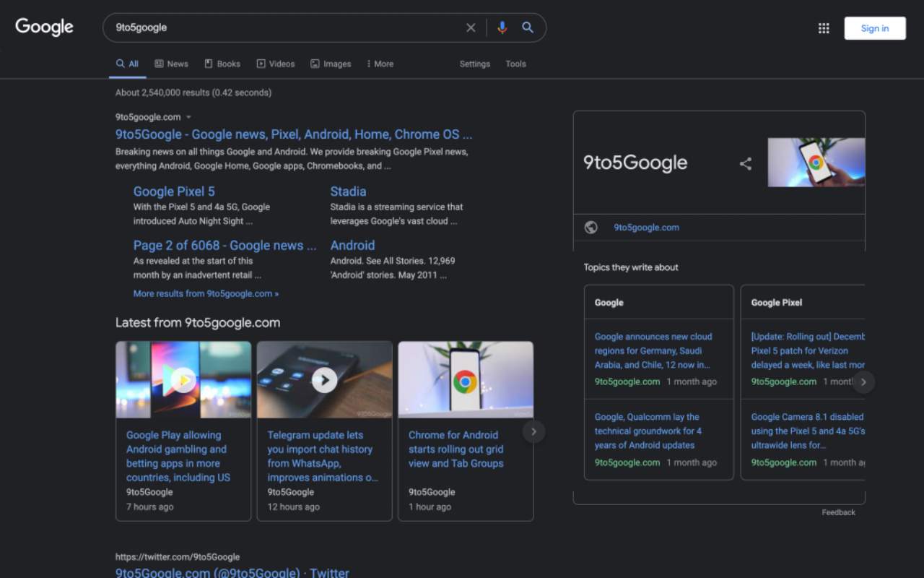924x578 pixels.
Task: Visit 9to5google.com from the knowledge panel
Action: click(646, 228)
